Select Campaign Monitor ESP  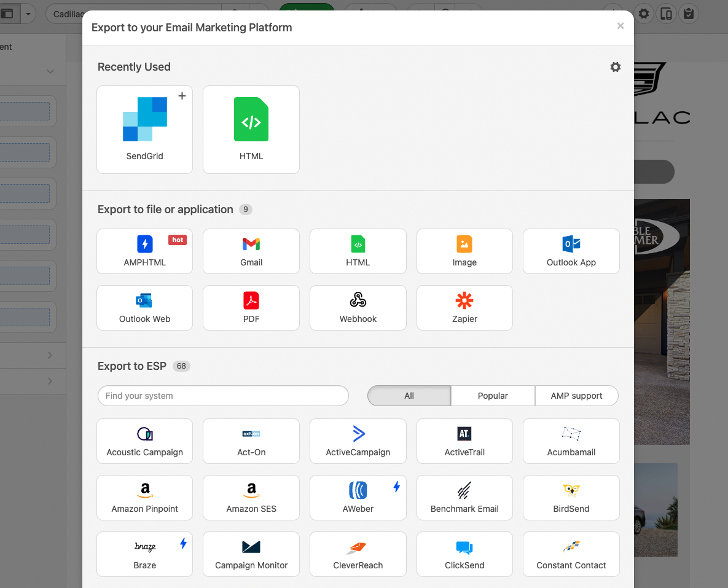coord(251,555)
